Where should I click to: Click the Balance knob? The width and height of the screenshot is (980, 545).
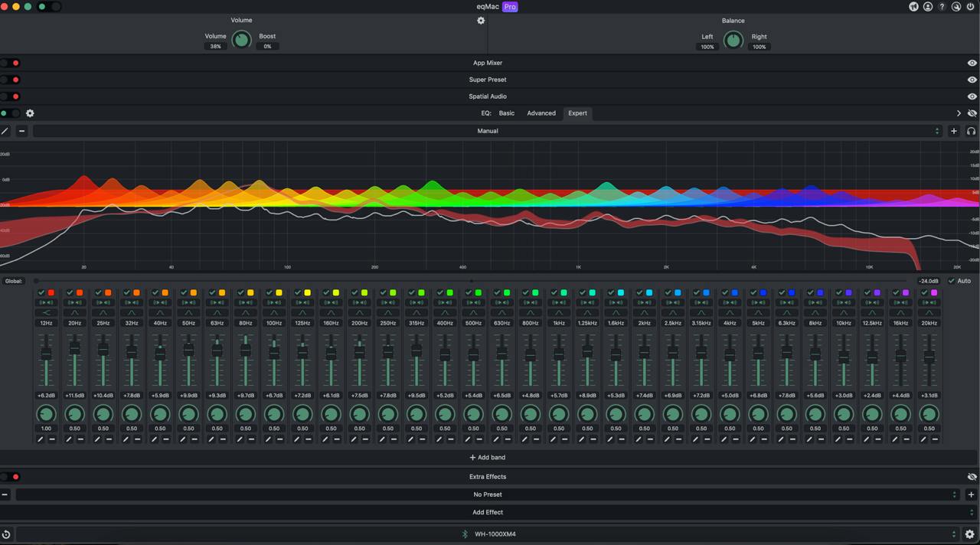coord(733,40)
